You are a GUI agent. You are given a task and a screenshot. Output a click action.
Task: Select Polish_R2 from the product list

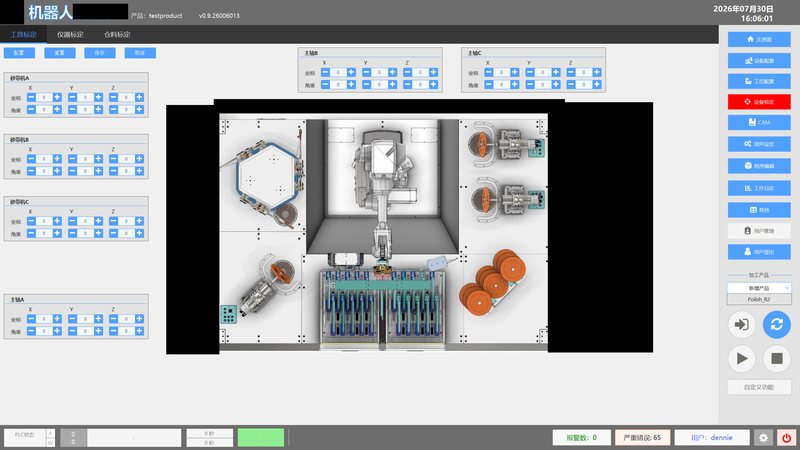point(759,299)
